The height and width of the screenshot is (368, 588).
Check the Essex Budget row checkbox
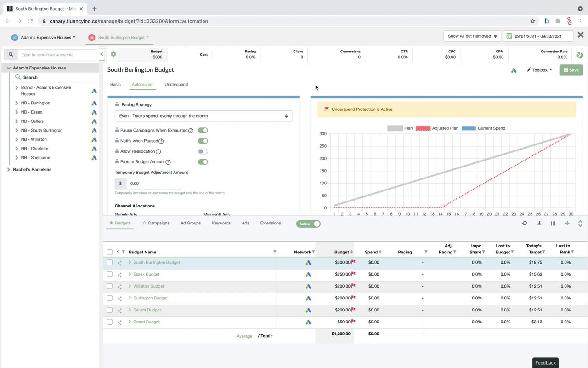pyautogui.click(x=109, y=274)
